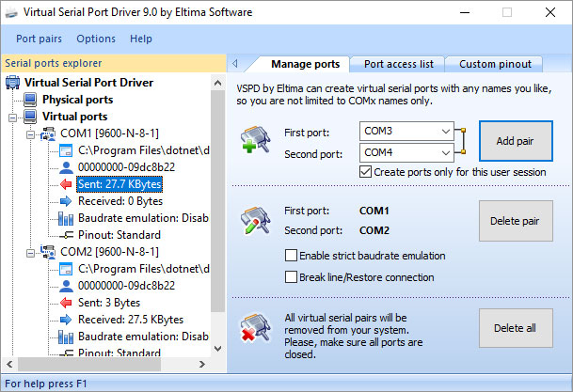
Task: Toggle Create ports only for this user session
Action: click(x=365, y=172)
